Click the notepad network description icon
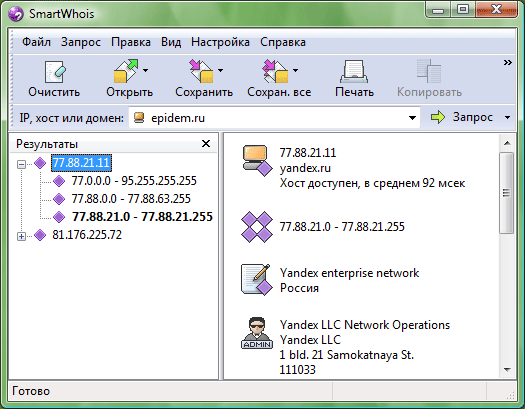The width and height of the screenshot is (525, 409). coord(257,279)
